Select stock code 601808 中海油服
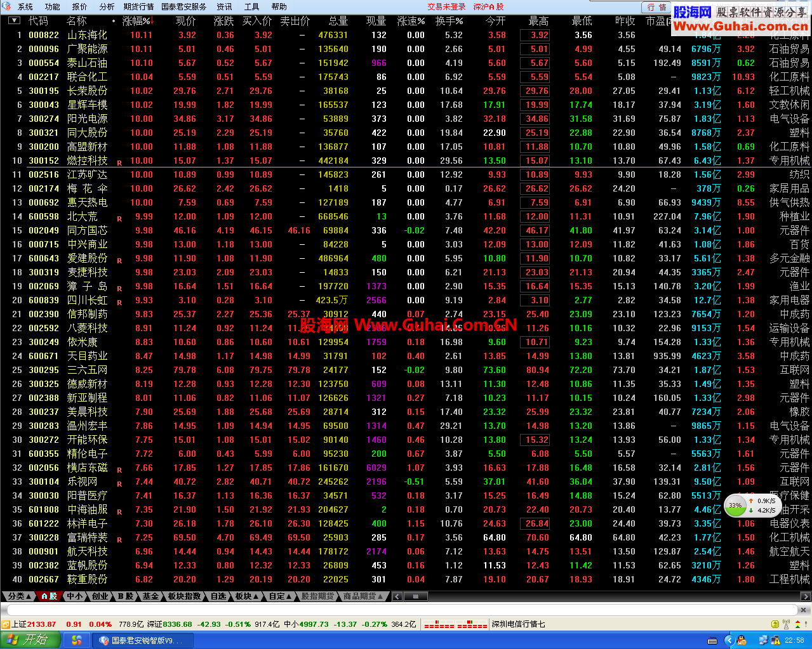 click(406, 509)
